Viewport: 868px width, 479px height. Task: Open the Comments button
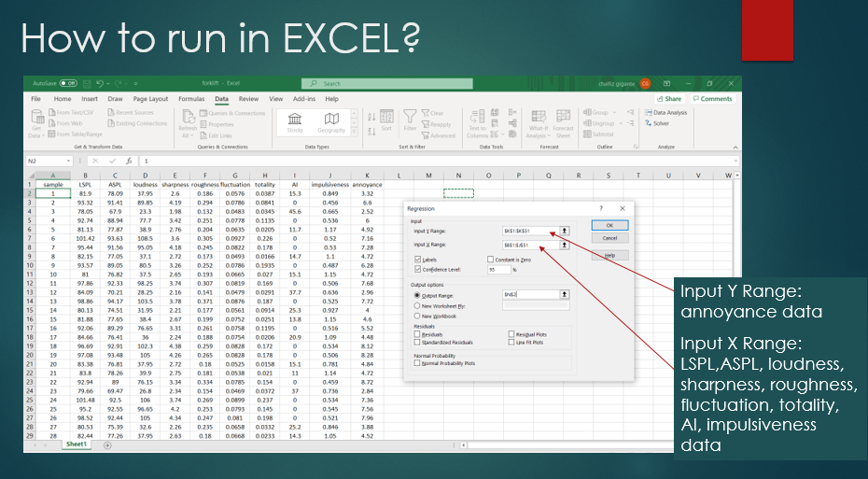point(712,99)
